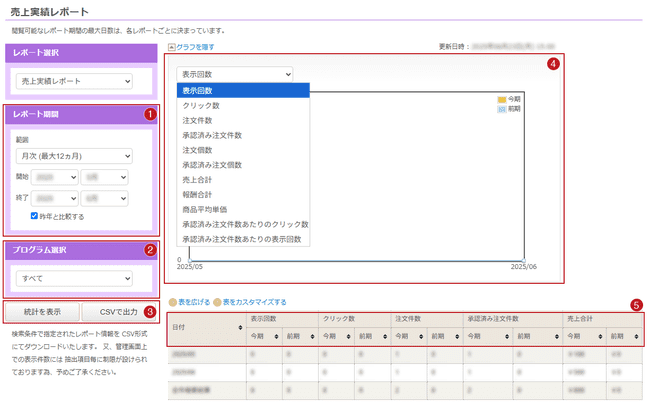The width and height of the screenshot is (650, 407).
Task: Sort 承認済み注文件数 今期 column
Action: [x=507, y=337]
